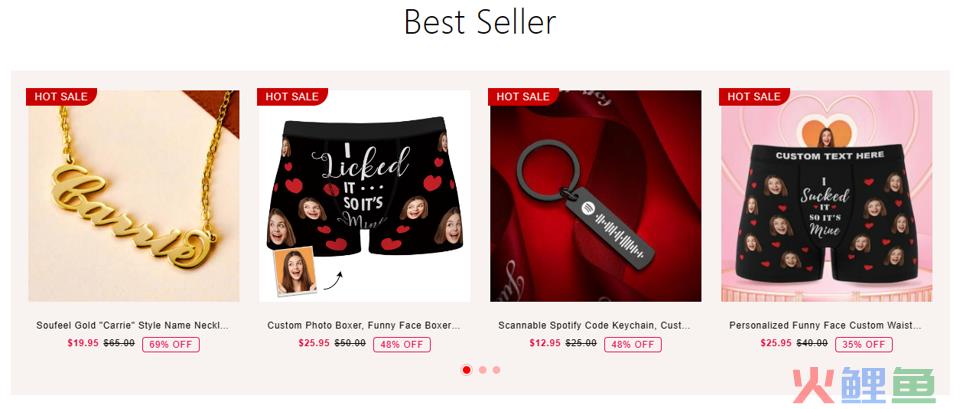This screenshot has width=960, height=409.
Task: Switch to the second carousel page dot
Action: [482, 370]
